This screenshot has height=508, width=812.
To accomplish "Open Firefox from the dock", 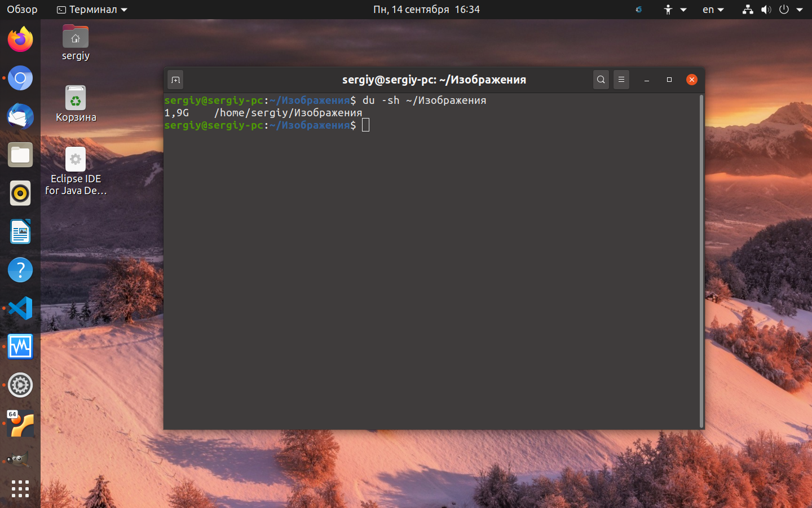I will [20, 40].
